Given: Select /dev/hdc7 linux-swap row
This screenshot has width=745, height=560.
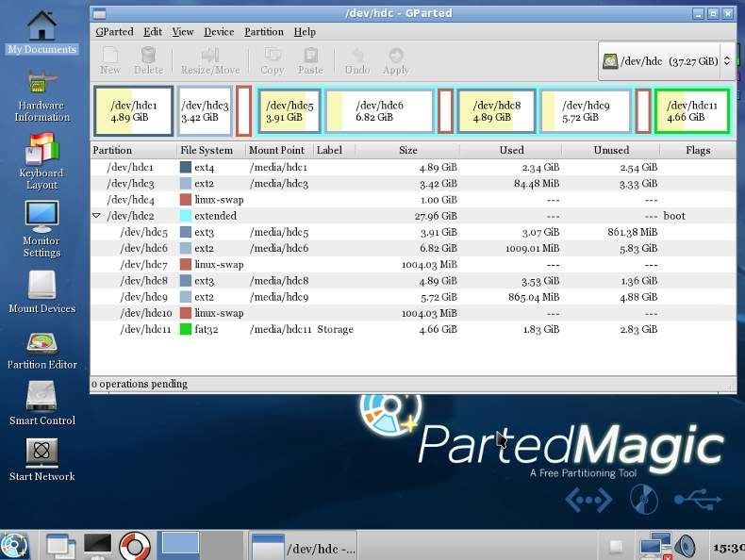Looking at the screenshot, I should pyautogui.click(x=413, y=265).
